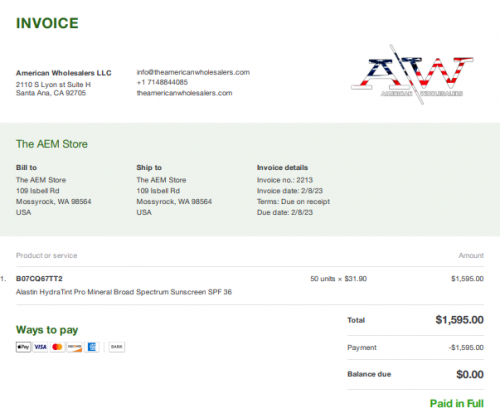Click the Total $1,595.00 amount
Image resolution: width=500 pixels, height=418 pixels.
[x=459, y=320]
